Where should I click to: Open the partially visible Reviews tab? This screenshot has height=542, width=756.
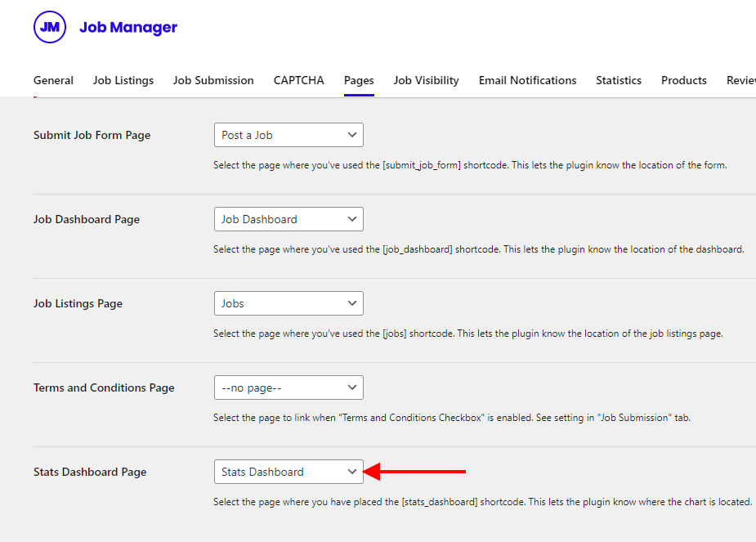pyautogui.click(x=740, y=80)
